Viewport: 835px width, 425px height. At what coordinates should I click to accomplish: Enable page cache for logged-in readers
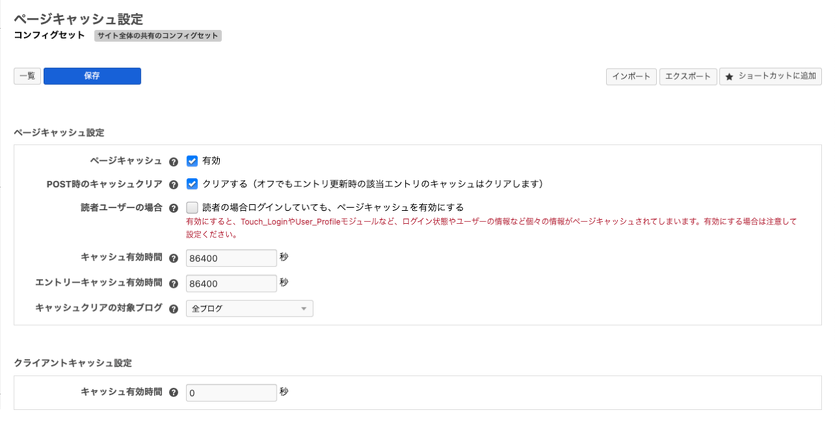pyautogui.click(x=192, y=208)
